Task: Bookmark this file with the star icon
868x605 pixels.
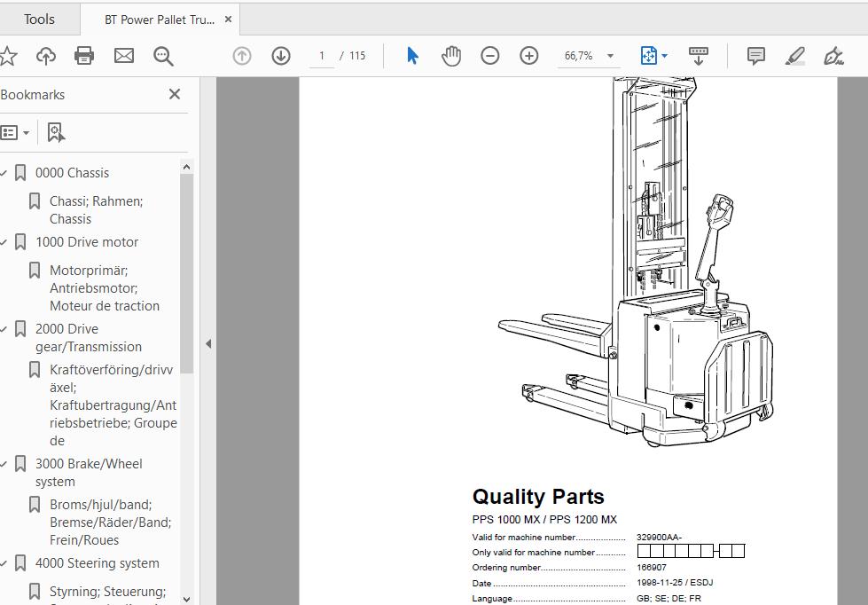Action: point(8,56)
